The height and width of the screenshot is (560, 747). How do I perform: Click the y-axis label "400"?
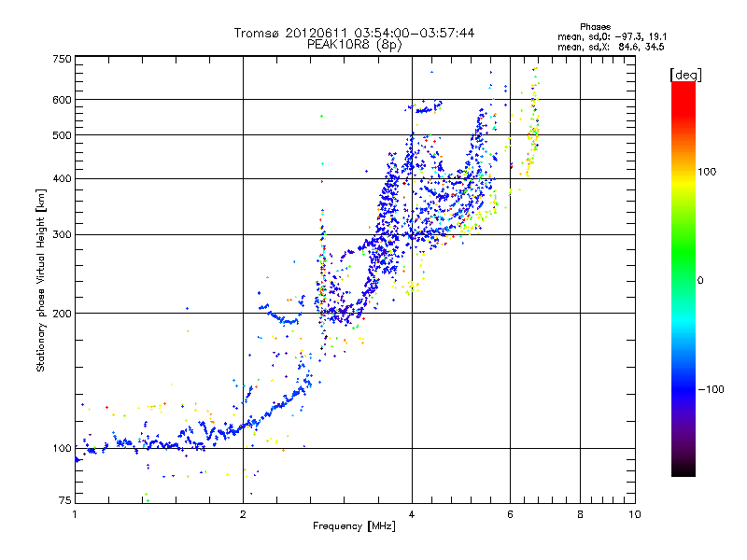point(62,178)
